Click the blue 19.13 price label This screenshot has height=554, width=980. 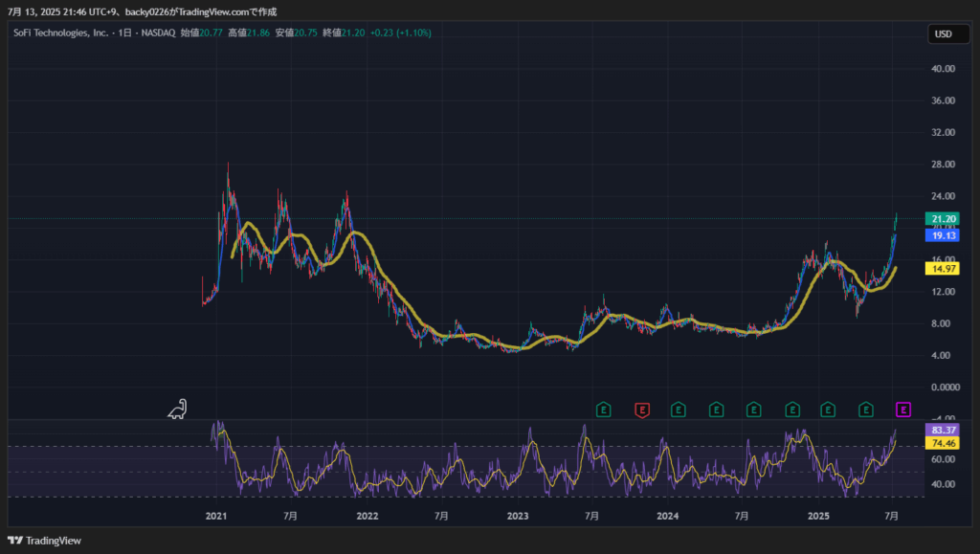click(943, 235)
